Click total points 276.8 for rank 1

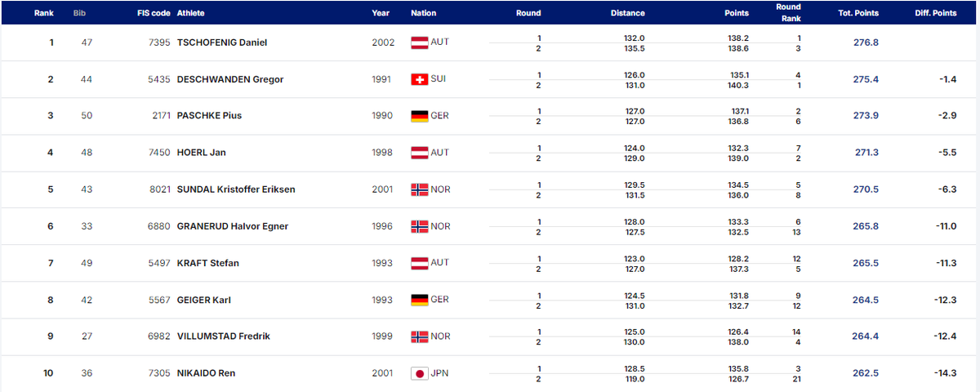865,42
